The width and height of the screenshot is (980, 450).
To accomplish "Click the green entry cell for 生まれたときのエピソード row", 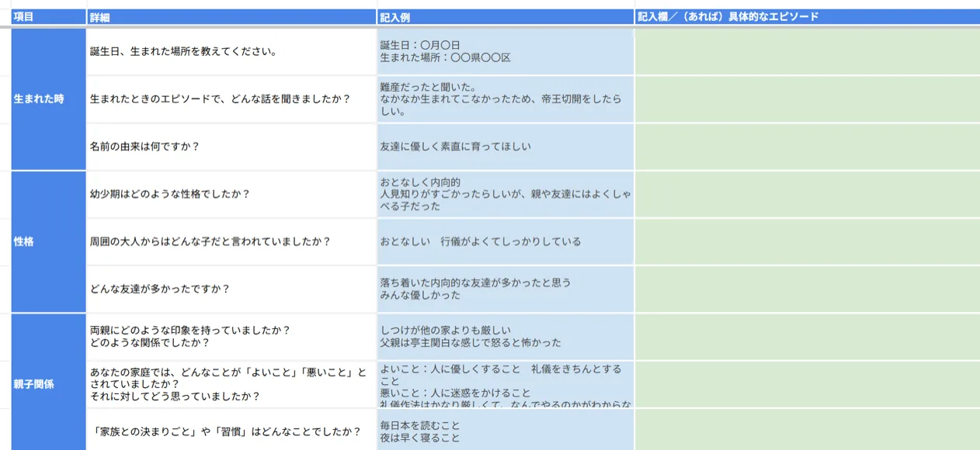I will point(808,99).
